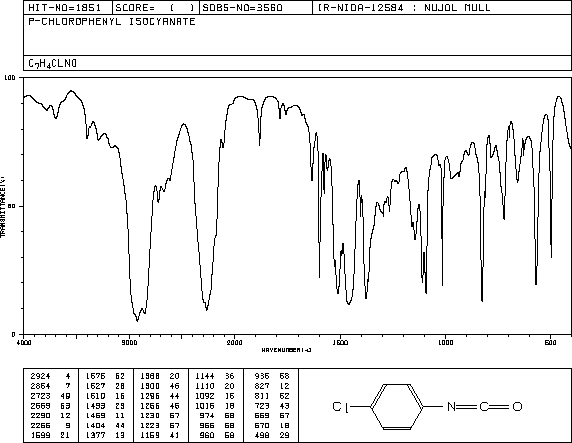Select the 2290 peak value in table
The image size is (572, 443).
tap(40, 416)
